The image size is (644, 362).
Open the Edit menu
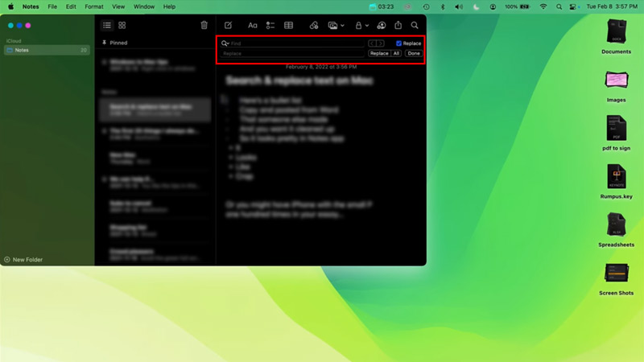pos(71,6)
